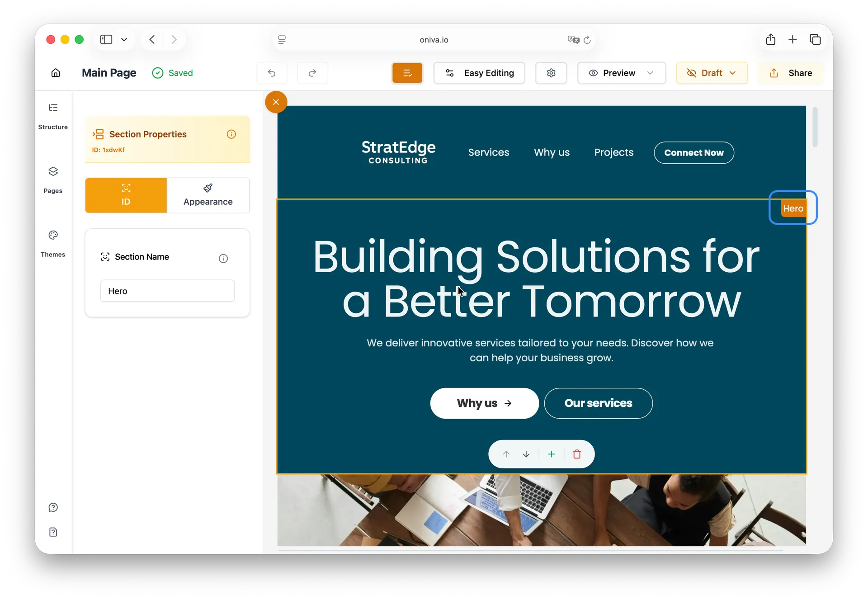This screenshot has height=600, width=868.
Task: Delete the Hero section with the trash icon
Action: point(577,454)
